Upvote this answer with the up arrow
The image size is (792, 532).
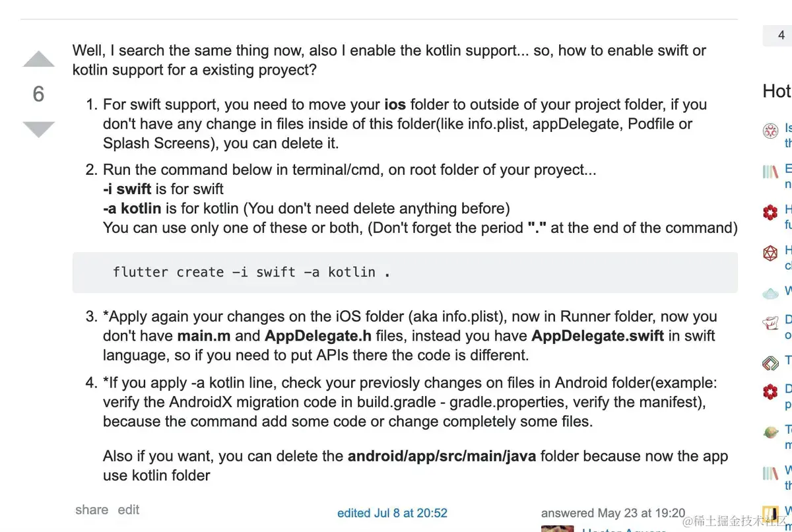coord(39,60)
